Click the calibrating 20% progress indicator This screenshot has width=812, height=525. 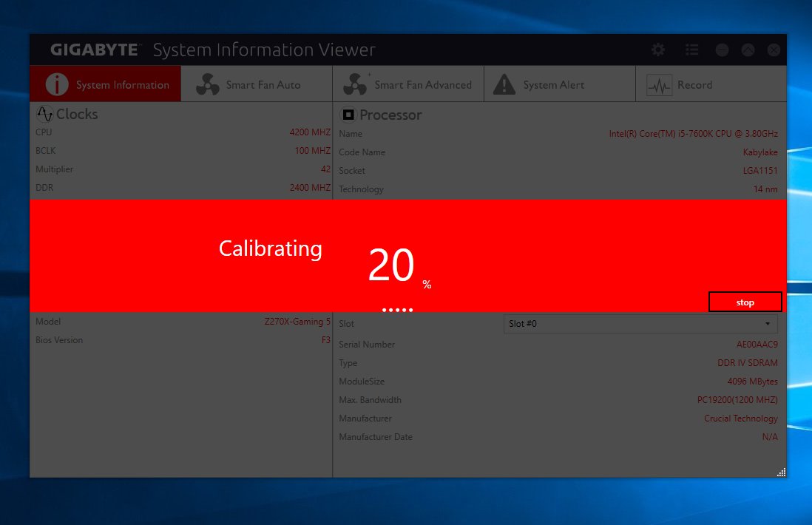point(392,266)
